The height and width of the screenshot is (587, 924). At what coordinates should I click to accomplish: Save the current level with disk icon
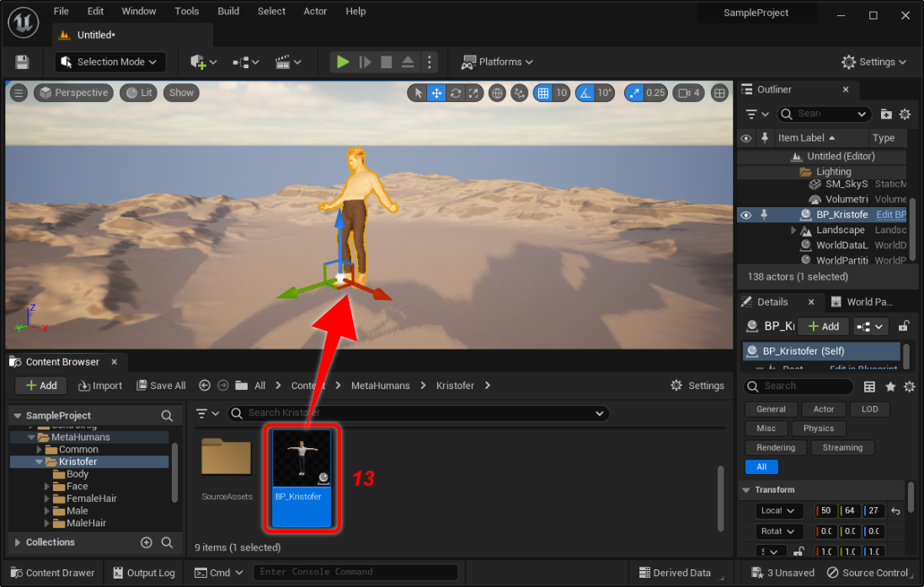pos(22,62)
